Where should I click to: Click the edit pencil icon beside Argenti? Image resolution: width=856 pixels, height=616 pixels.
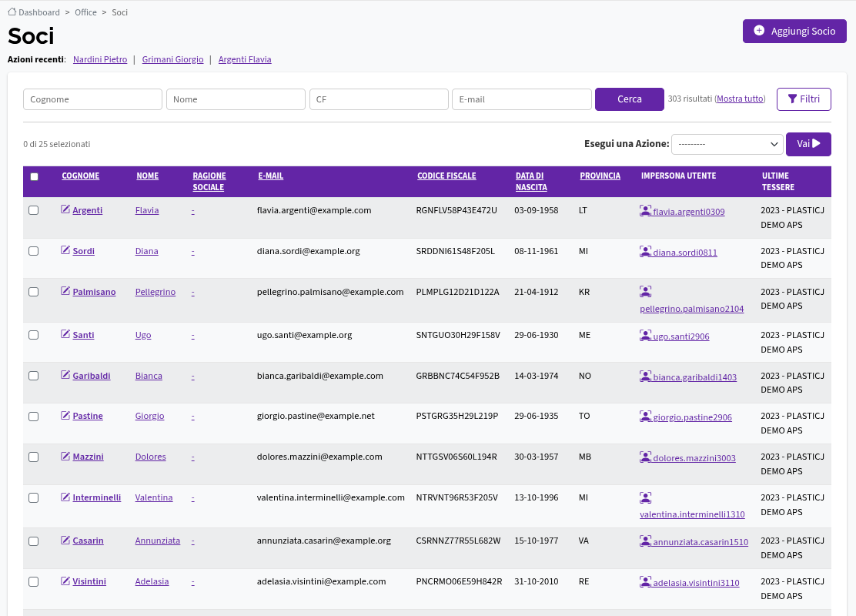pyautogui.click(x=65, y=209)
